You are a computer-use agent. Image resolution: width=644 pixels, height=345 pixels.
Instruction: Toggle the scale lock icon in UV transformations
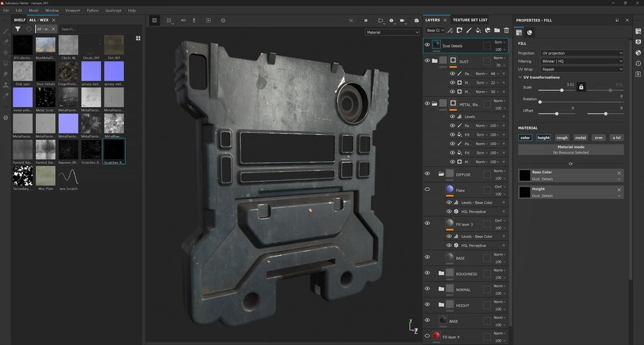(581, 87)
